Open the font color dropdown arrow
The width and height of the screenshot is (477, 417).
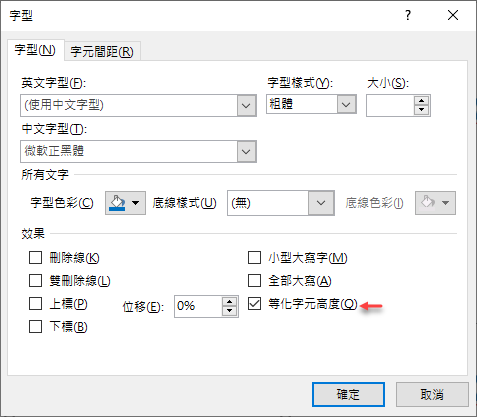[136, 203]
